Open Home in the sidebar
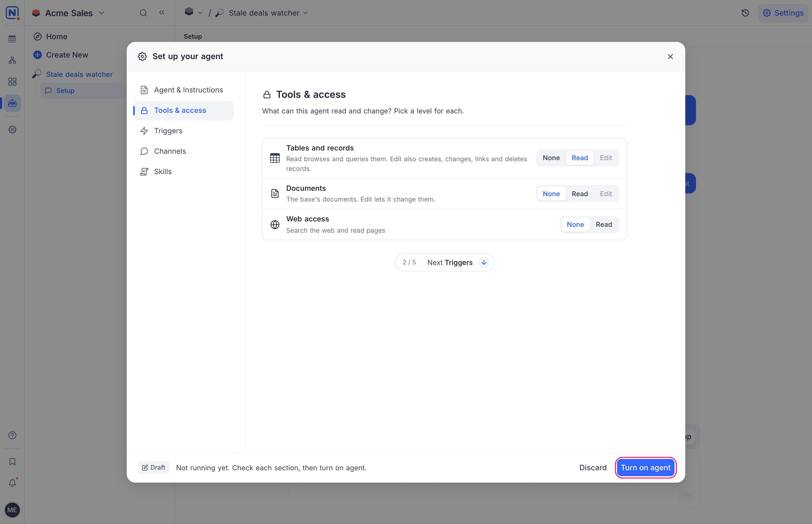 pos(56,36)
